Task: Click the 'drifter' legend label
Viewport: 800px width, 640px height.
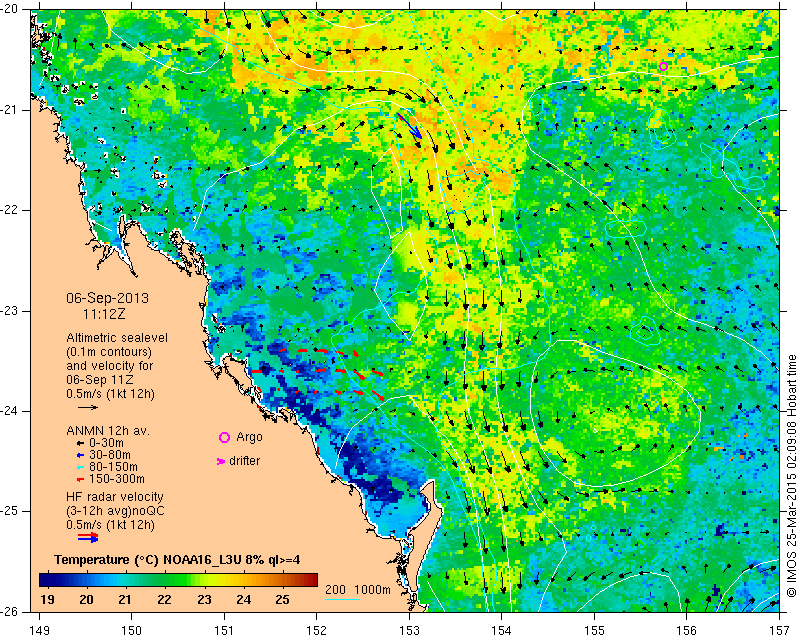Action: tap(244, 461)
